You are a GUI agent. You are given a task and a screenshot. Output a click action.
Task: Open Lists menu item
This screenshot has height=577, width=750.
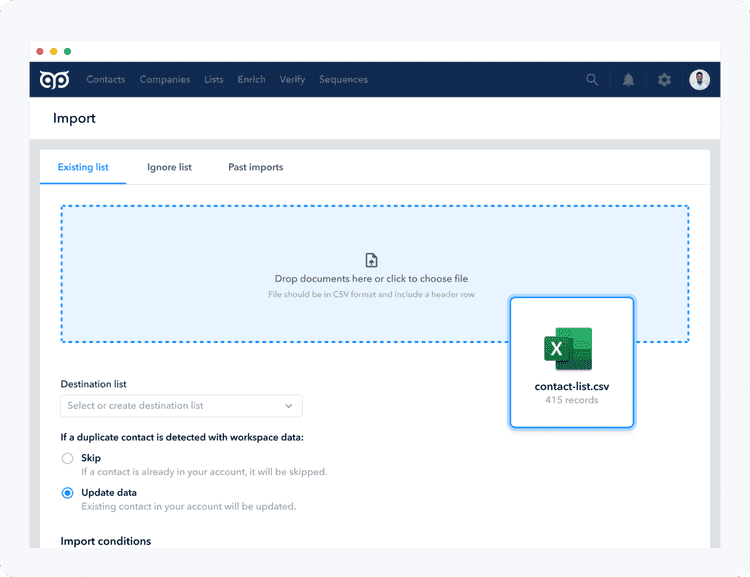[x=214, y=79]
